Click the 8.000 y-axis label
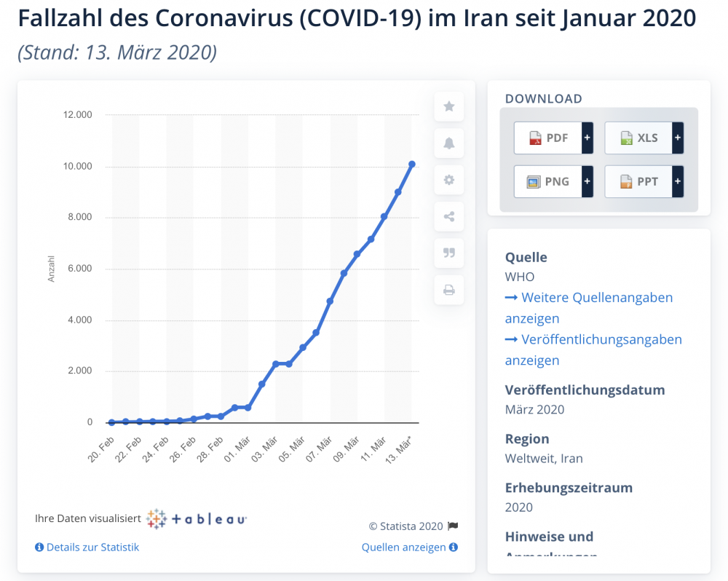The width and height of the screenshot is (728, 581). click(x=80, y=217)
